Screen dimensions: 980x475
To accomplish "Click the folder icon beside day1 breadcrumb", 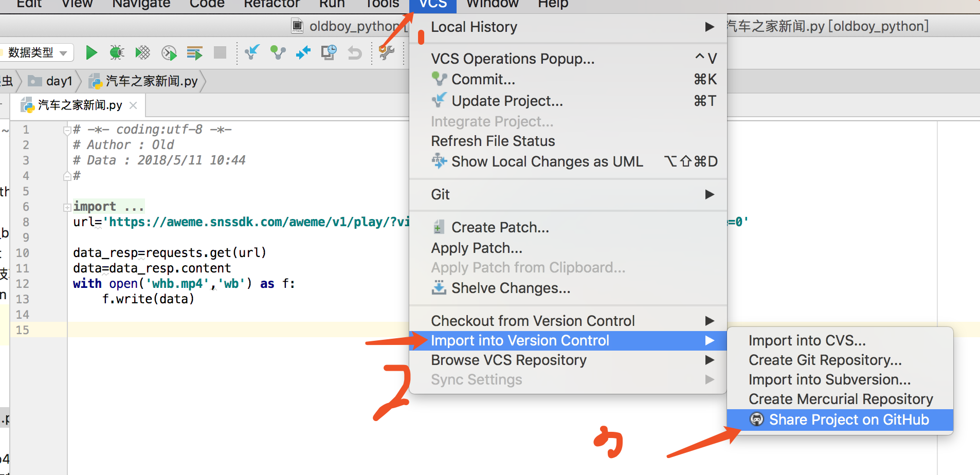I will (35, 81).
